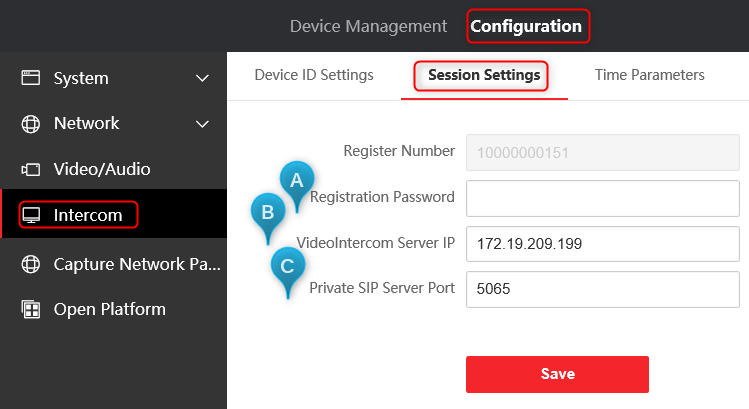Click the Private SIP Server Port field
Screen dimensions: 749x409
click(603, 289)
